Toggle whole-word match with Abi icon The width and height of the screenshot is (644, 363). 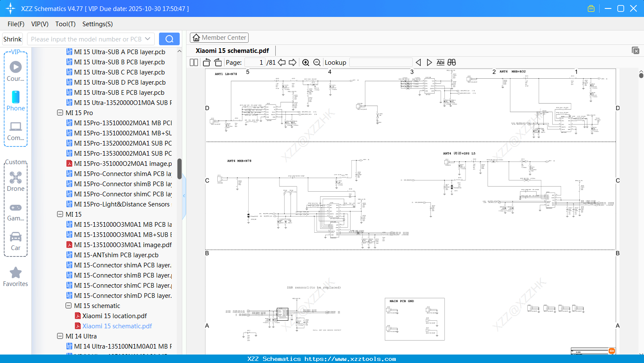(x=440, y=62)
